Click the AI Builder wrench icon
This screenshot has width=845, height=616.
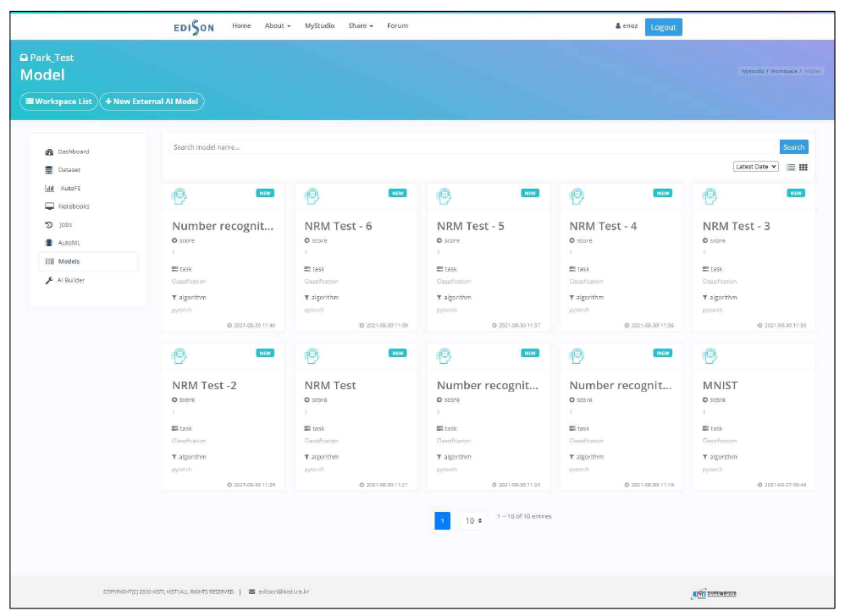(49, 280)
